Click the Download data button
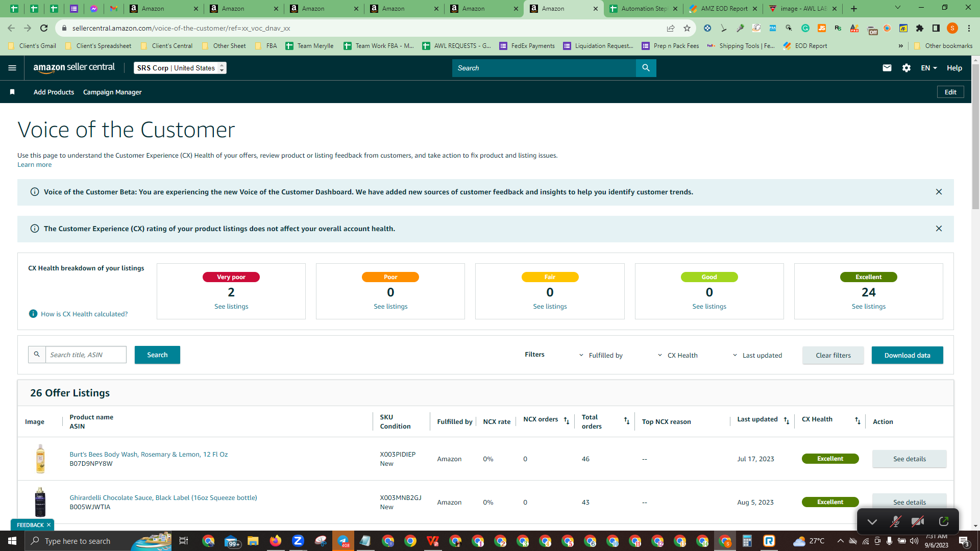The width and height of the screenshot is (980, 551). 907,355
